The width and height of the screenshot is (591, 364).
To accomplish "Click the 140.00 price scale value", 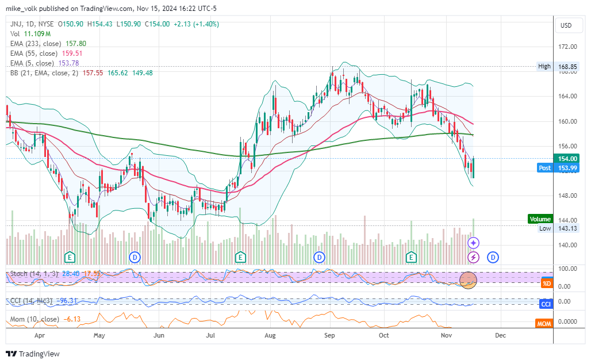I will 567,245.
